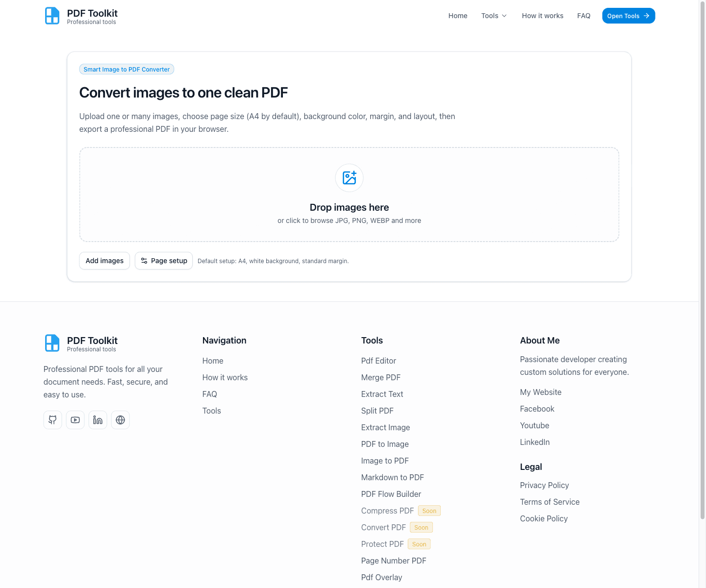Click the Open Tools button
The width and height of the screenshot is (706, 588).
click(x=628, y=16)
